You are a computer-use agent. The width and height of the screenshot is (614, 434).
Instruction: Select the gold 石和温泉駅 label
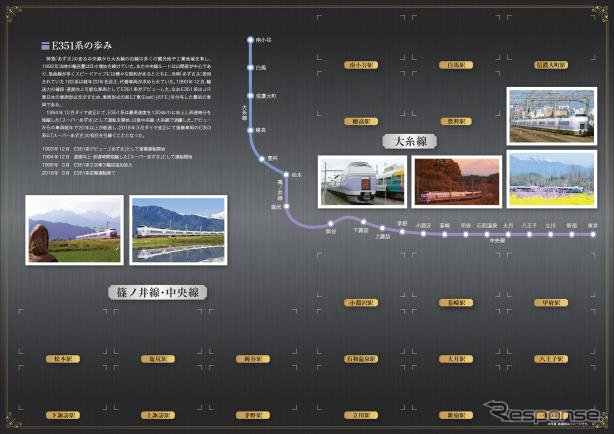[x=361, y=359]
